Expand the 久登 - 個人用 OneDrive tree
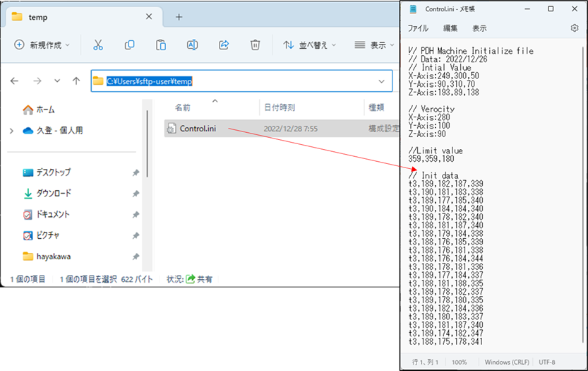 [11, 131]
